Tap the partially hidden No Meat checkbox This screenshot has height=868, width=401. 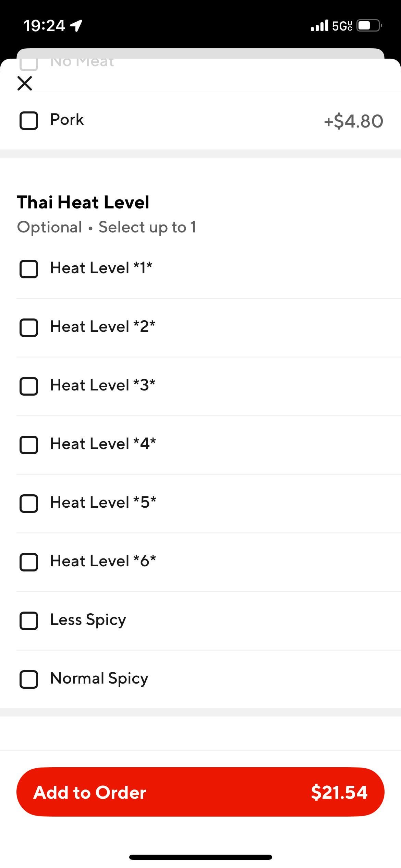[29, 64]
